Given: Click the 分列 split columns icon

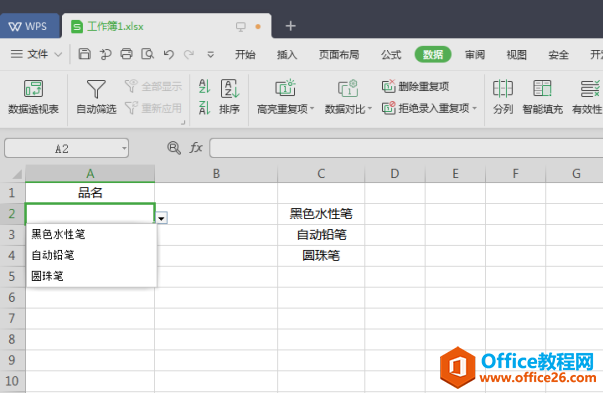Looking at the screenshot, I should click(503, 88).
